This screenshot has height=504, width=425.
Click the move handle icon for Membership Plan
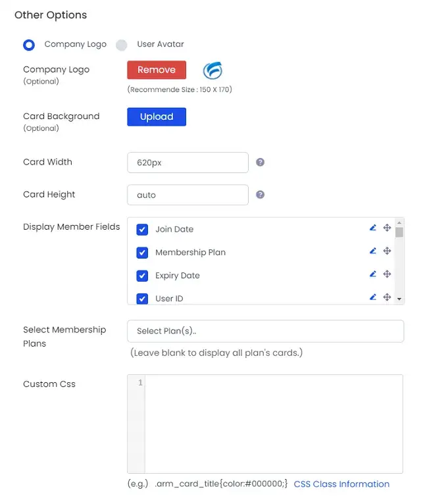387,251
